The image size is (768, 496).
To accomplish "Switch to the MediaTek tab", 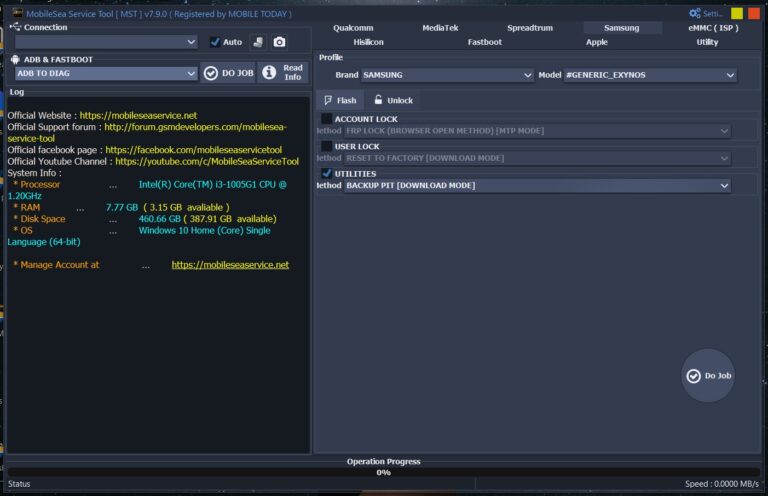I will pos(440,28).
